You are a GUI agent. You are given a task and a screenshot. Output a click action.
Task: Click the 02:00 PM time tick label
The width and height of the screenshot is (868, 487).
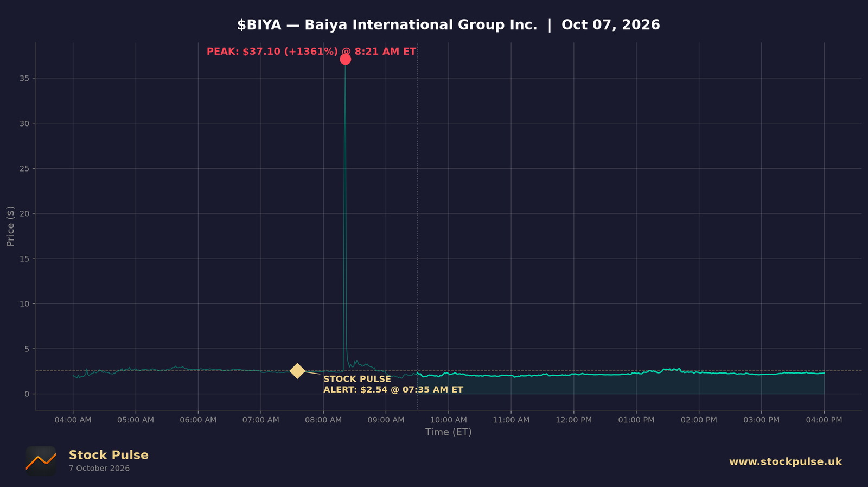699,420
